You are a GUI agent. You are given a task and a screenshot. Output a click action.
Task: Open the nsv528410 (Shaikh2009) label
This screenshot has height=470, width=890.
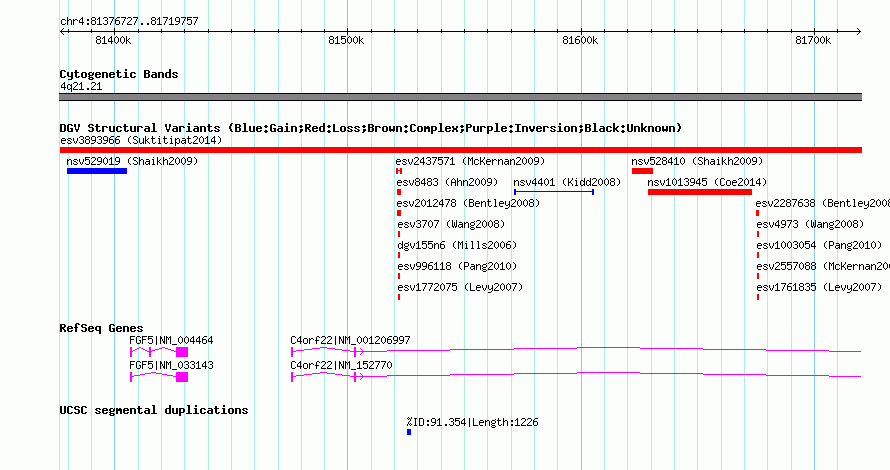coord(697,161)
